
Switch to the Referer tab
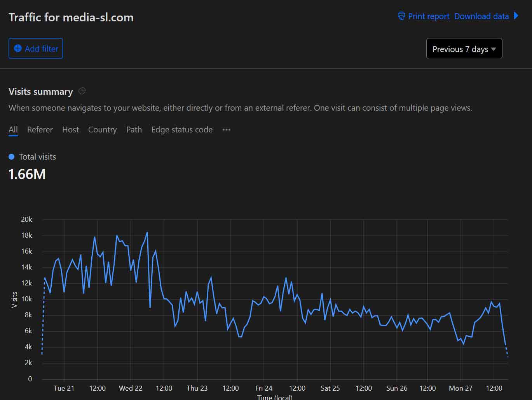coord(40,130)
